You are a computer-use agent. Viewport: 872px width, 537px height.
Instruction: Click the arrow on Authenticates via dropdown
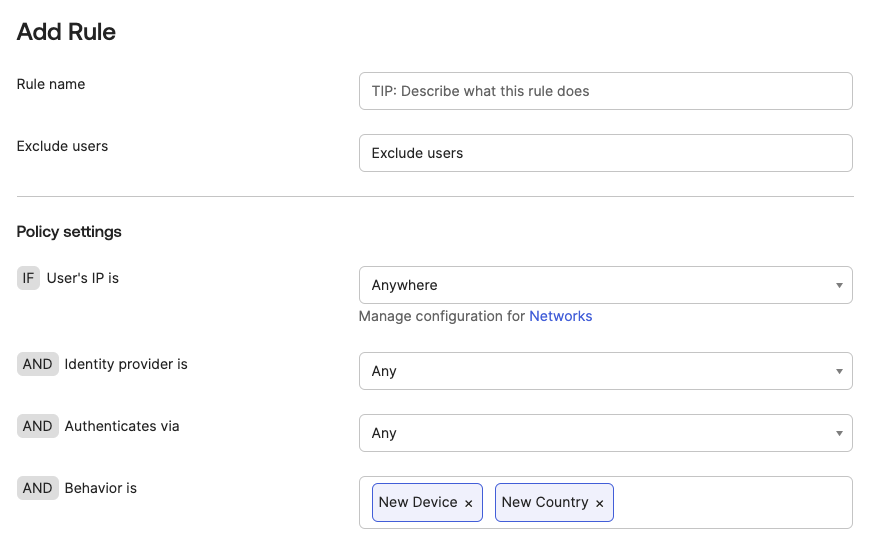(x=839, y=433)
